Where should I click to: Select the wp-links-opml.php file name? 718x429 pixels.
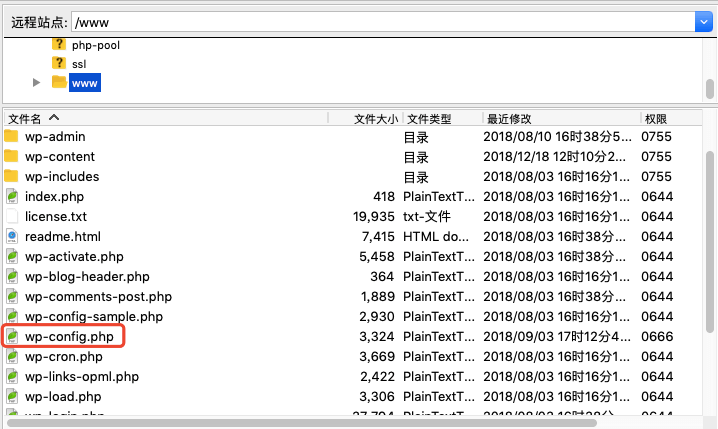(x=82, y=377)
